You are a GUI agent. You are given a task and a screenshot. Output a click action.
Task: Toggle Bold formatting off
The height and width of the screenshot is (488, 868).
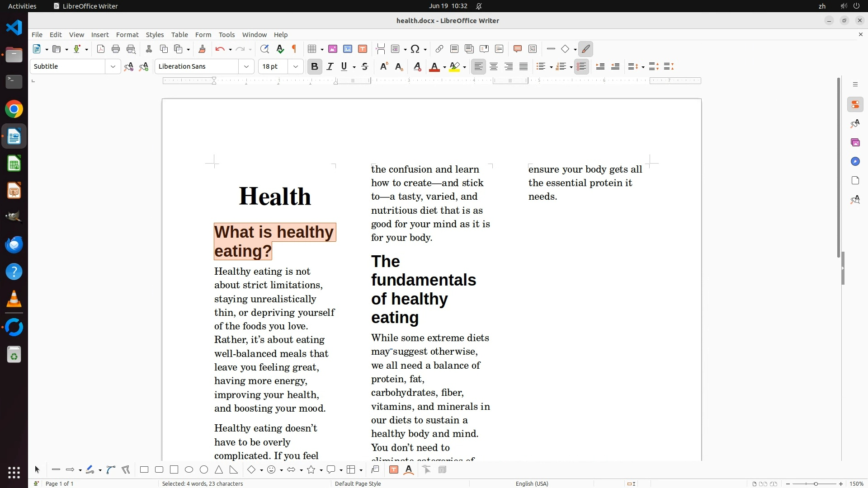tap(315, 67)
